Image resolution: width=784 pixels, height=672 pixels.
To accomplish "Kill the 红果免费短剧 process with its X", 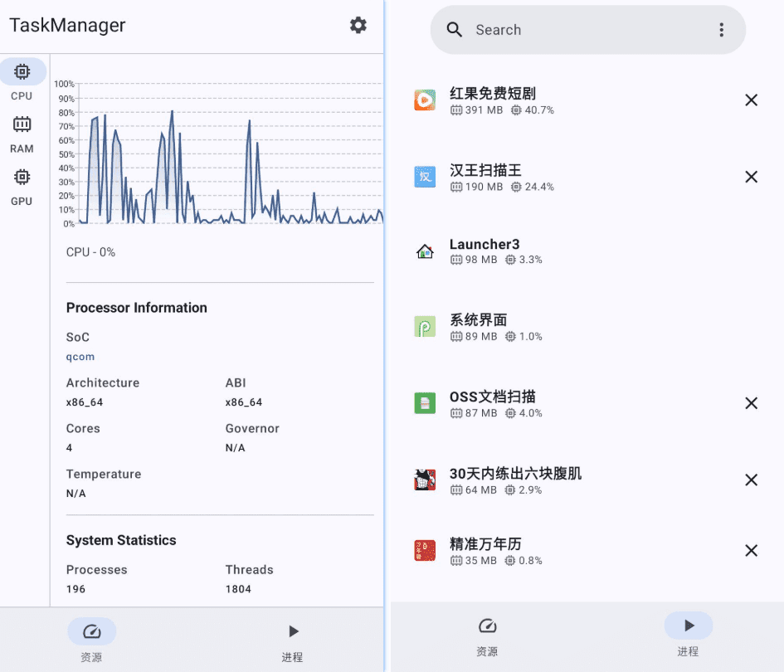I will point(751,100).
